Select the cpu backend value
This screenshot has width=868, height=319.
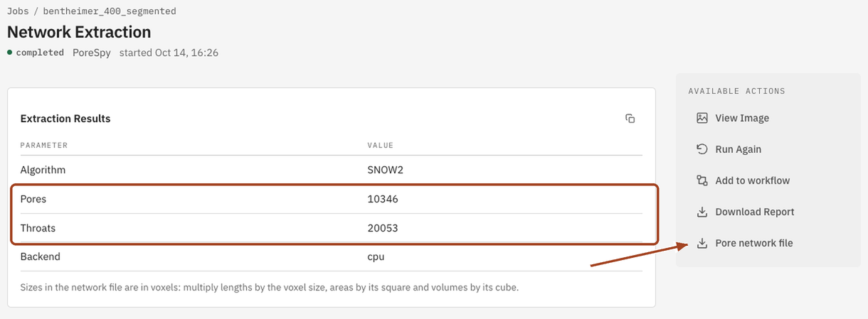point(376,256)
